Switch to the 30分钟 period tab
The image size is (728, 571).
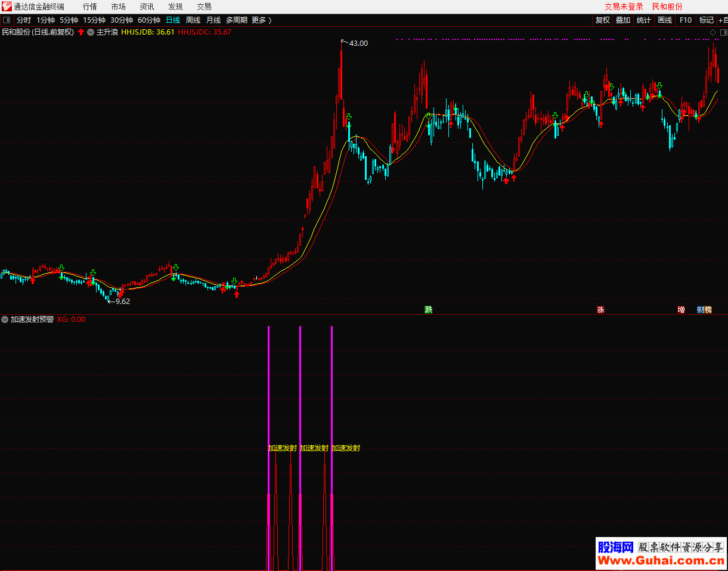(x=122, y=20)
